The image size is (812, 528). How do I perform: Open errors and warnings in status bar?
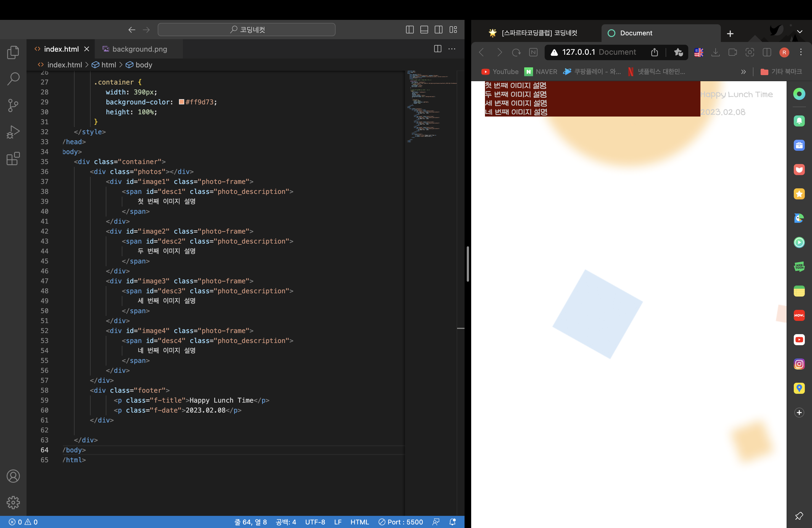[x=23, y=522]
